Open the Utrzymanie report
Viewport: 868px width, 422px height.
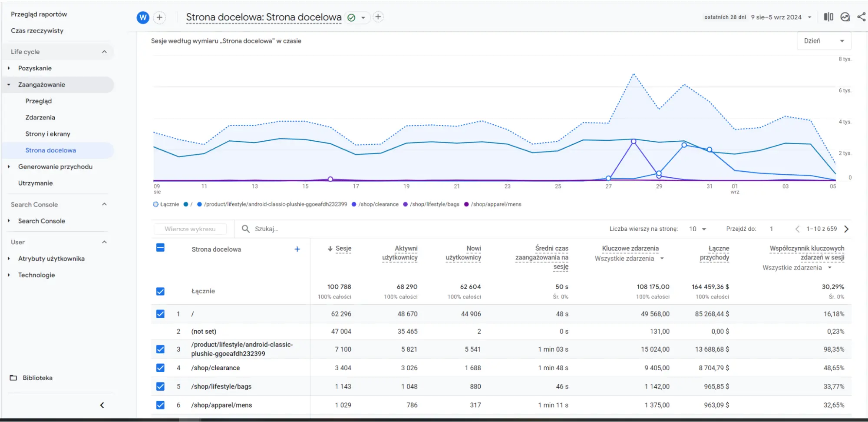tap(36, 183)
